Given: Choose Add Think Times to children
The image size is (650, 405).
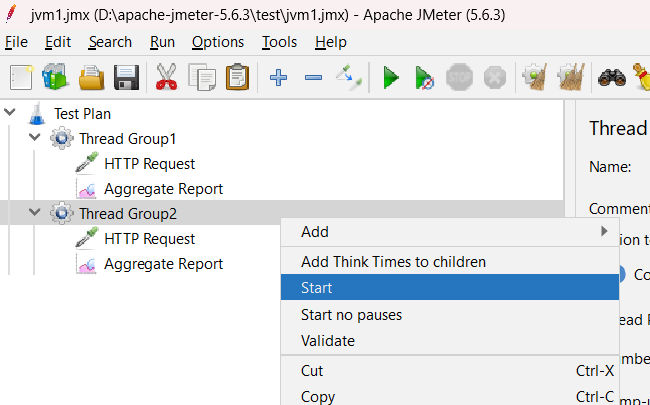Looking at the screenshot, I should coord(450,262).
